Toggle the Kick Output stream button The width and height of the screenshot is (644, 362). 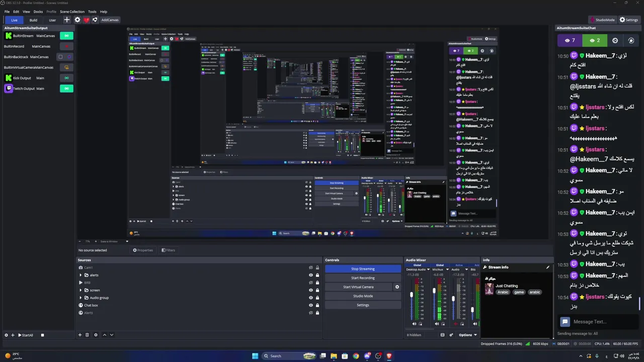click(x=66, y=78)
